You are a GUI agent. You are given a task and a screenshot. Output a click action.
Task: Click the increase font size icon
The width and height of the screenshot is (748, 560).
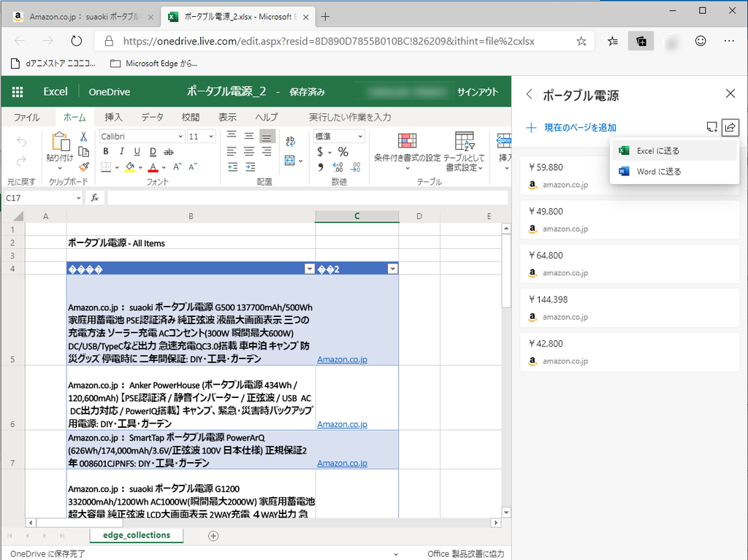tap(176, 166)
